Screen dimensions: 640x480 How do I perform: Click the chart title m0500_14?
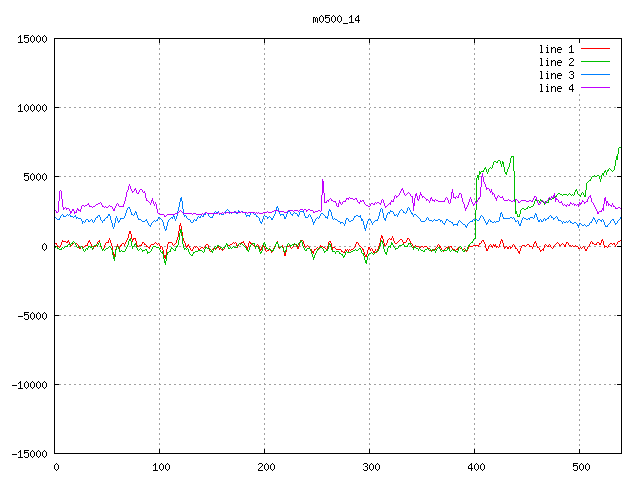point(335,19)
